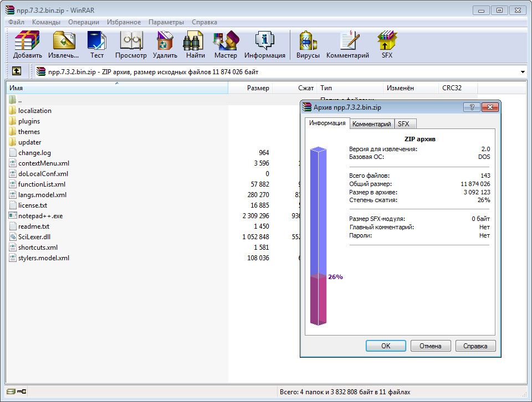
Task: Open the Просмотр (View) tool
Action: click(x=131, y=45)
